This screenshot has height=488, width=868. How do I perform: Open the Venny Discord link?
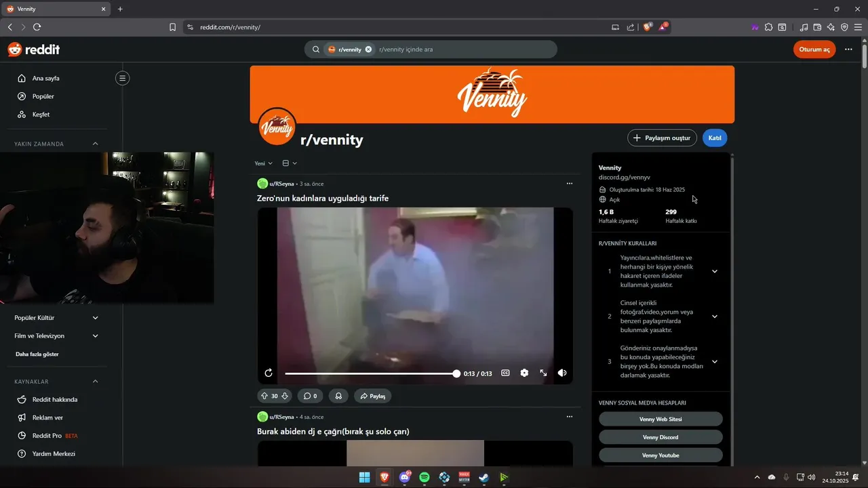[660, 437]
